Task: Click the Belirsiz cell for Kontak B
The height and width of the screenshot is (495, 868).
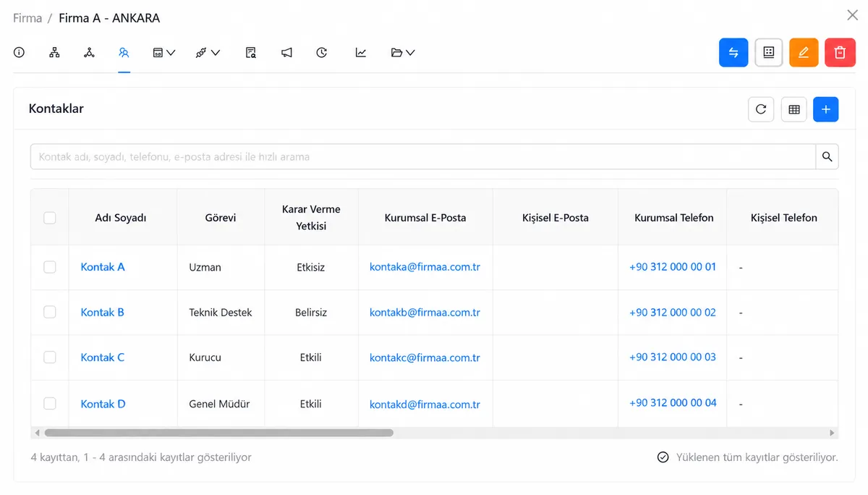Action: 311,313
